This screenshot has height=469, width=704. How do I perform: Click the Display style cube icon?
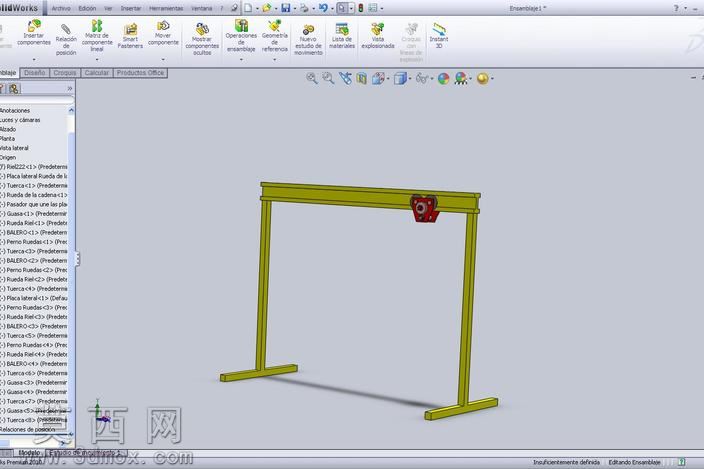coord(400,79)
